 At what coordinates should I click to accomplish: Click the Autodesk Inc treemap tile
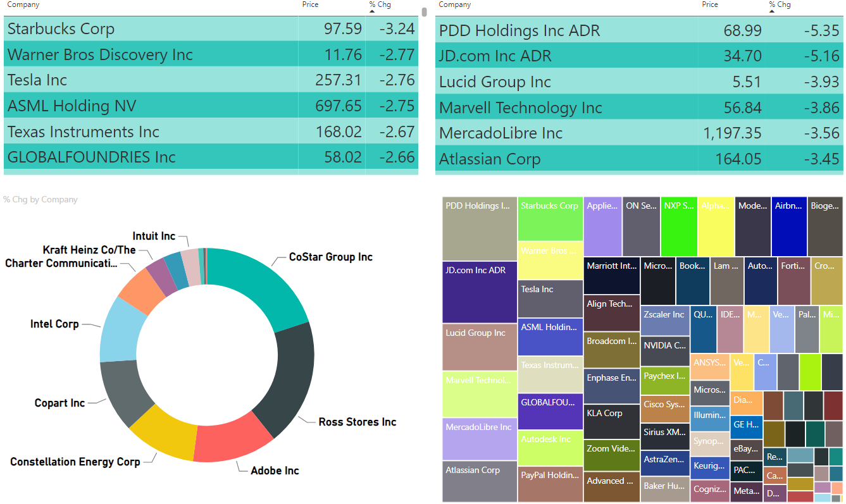[x=550, y=448]
